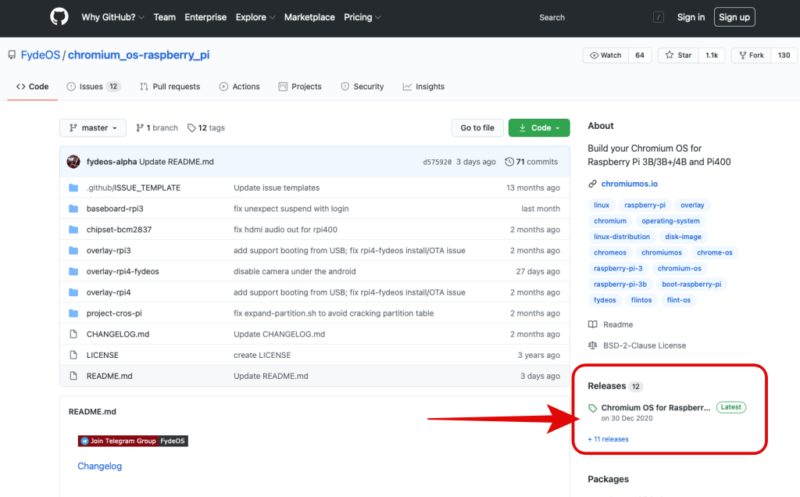This screenshot has height=497, width=800.
Task: Switch to the Projects tab
Action: pyautogui.click(x=300, y=87)
